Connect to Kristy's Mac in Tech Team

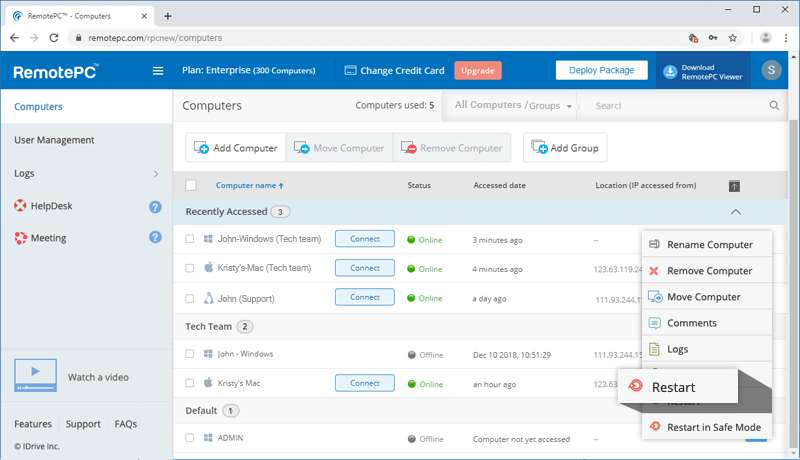(365, 383)
